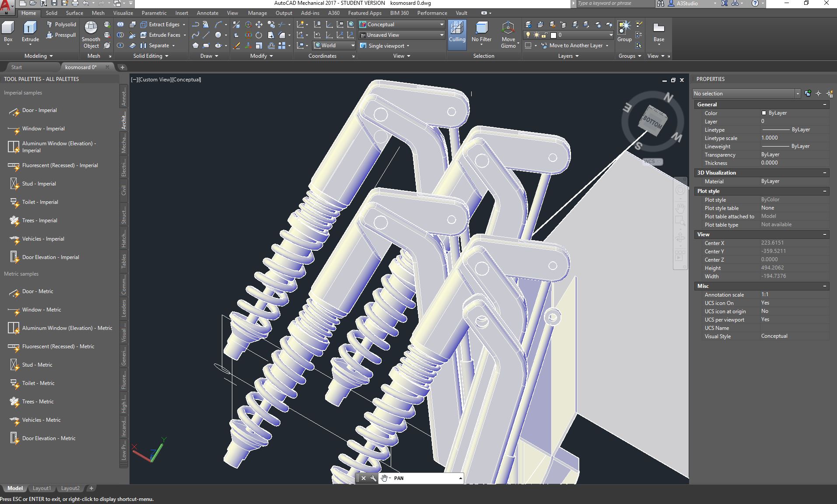
Task: Collapse the General properties section
Action: (825, 105)
